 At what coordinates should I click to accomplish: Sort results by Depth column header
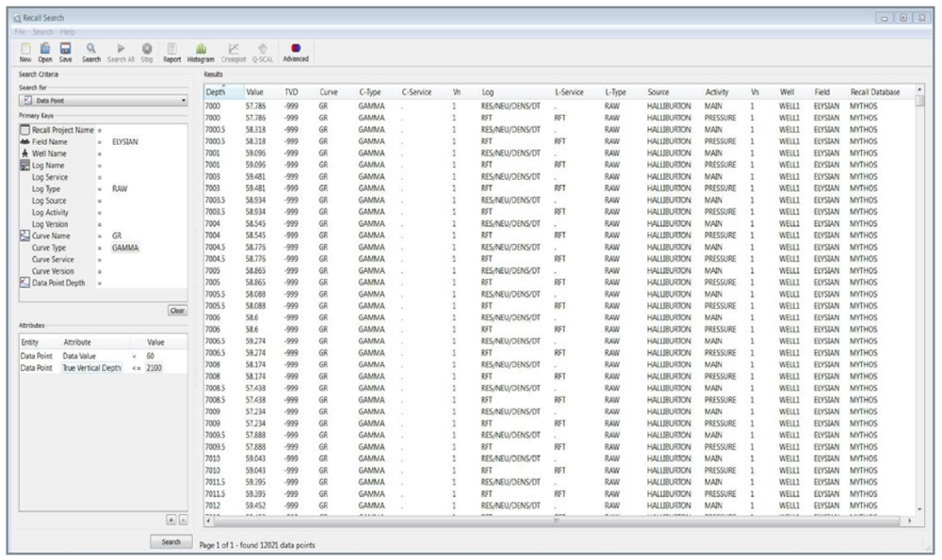(223, 92)
